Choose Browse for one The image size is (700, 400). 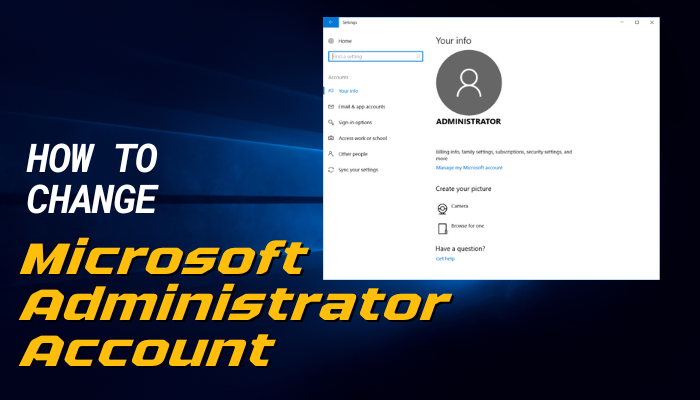click(x=467, y=226)
